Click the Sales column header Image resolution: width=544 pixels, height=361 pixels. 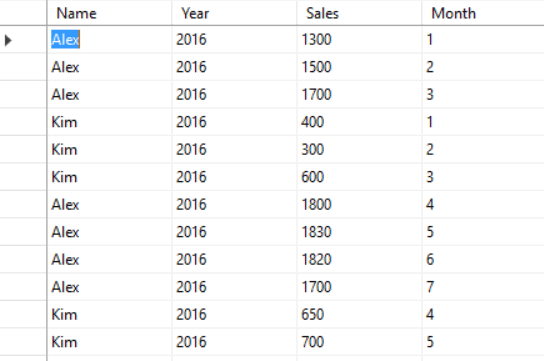coord(359,13)
